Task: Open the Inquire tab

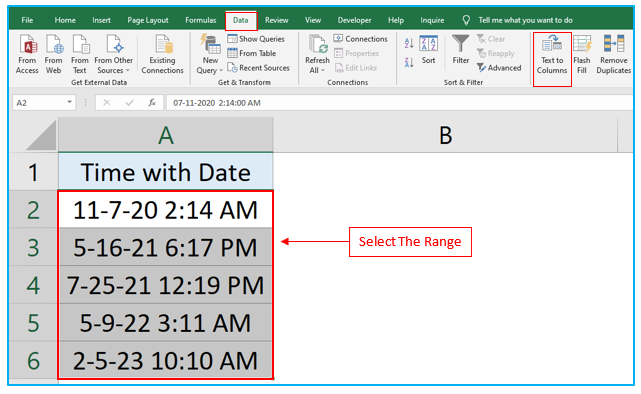Action: point(432,20)
